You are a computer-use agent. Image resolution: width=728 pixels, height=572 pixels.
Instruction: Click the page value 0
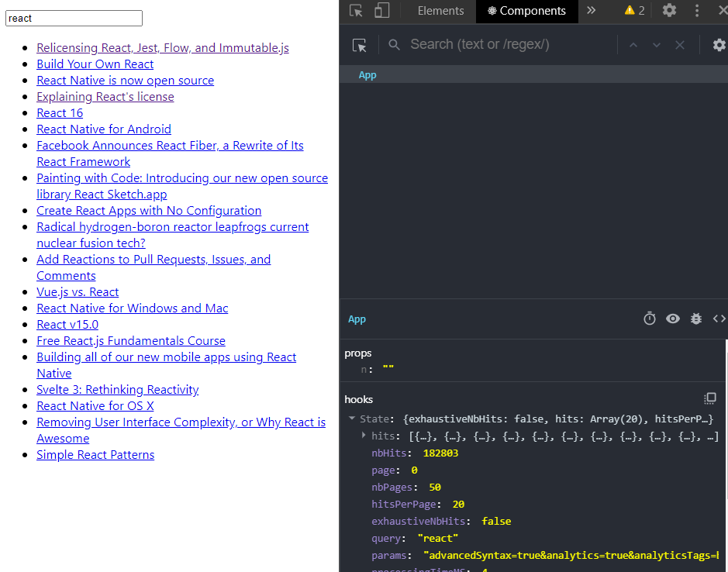coord(414,470)
